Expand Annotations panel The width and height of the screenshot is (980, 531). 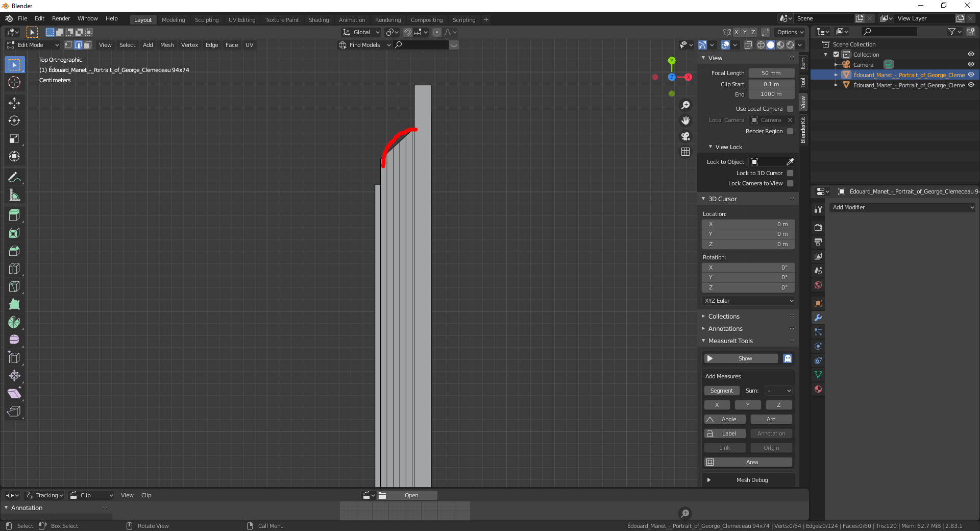coord(725,329)
